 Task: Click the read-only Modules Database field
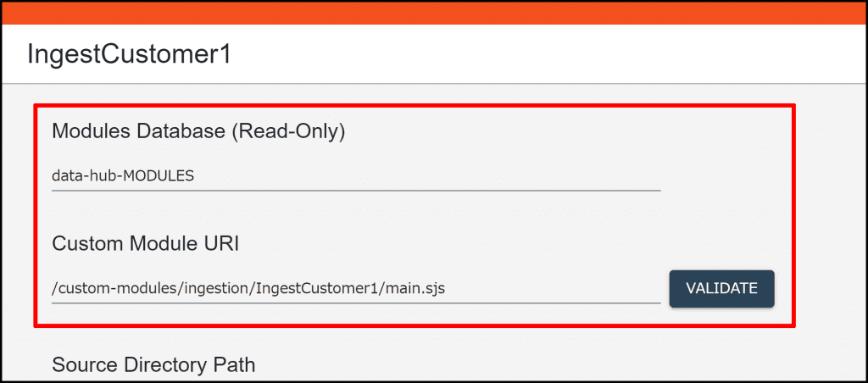[x=356, y=176]
